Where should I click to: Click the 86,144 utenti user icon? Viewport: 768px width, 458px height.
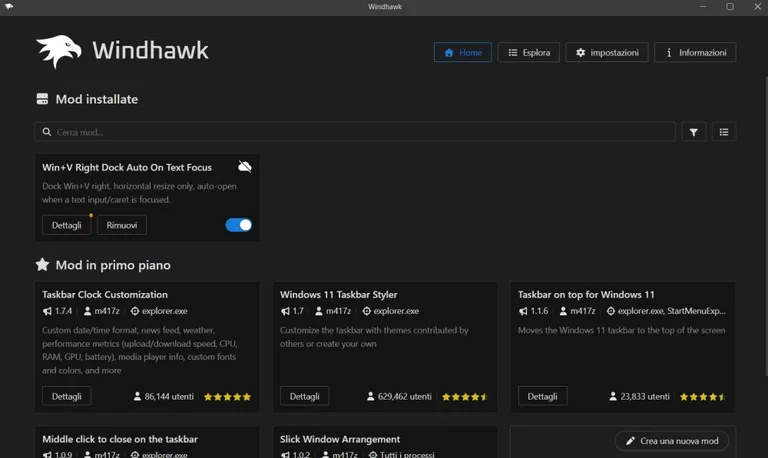(137, 396)
